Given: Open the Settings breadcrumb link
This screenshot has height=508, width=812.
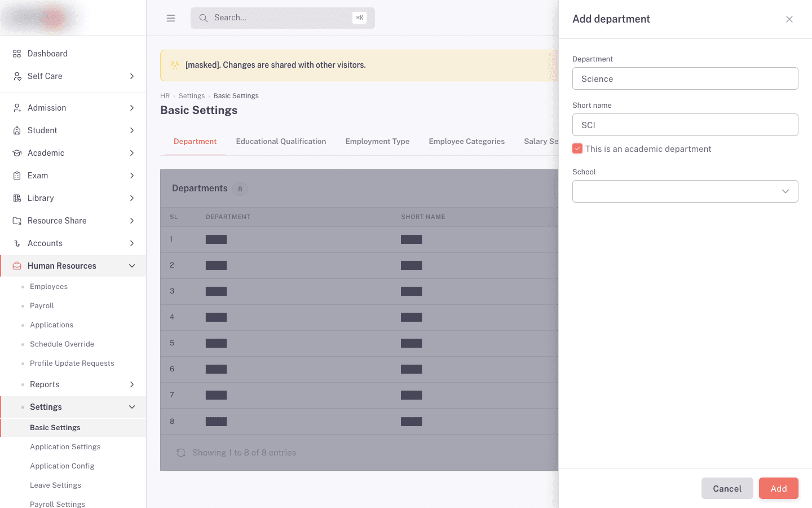Looking at the screenshot, I should pos(192,96).
